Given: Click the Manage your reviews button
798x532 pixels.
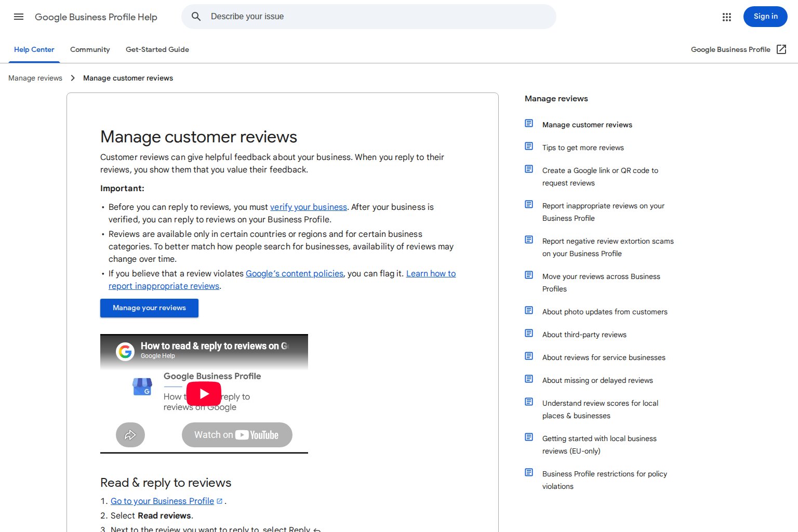Looking at the screenshot, I should click(x=149, y=308).
